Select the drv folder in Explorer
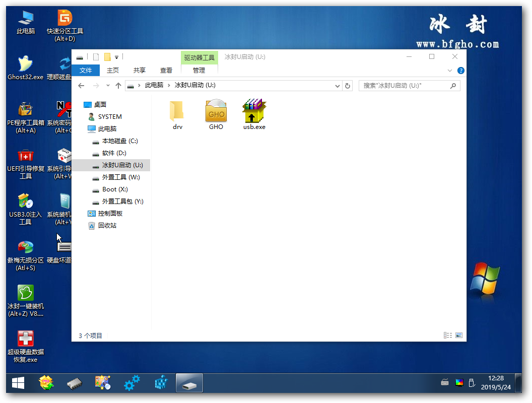The height and width of the screenshot is (403, 532). coord(177,115)
